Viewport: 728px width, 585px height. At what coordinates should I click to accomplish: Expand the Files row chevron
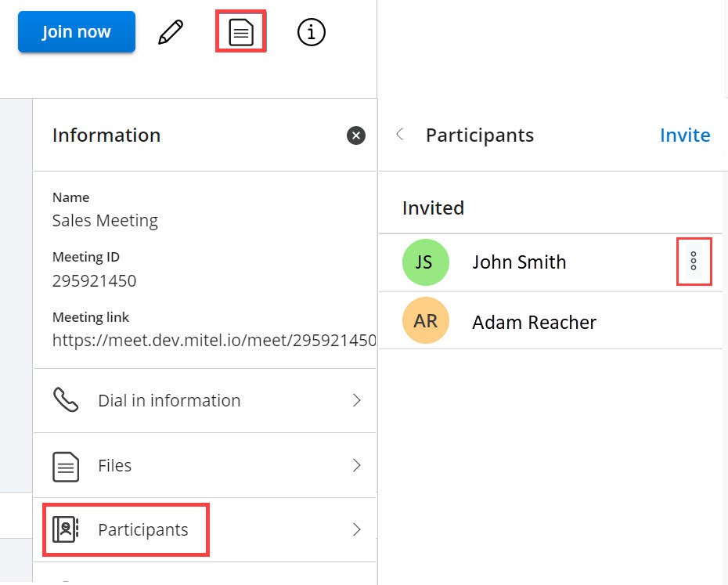point(357,466)
